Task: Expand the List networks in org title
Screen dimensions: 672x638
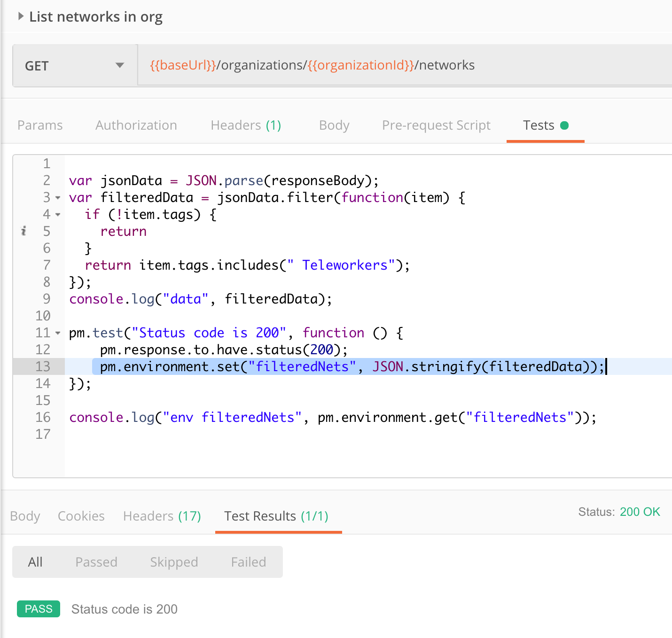Action: tap(21, 16)
